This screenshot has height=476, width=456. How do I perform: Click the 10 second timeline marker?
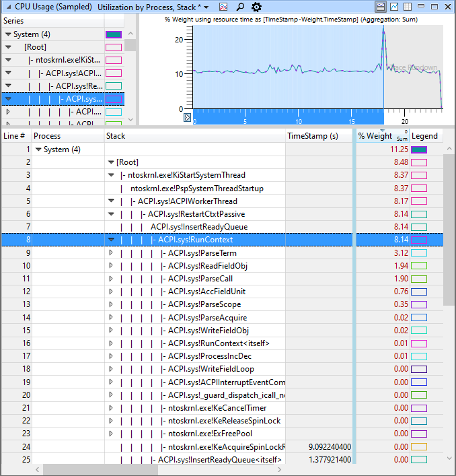coord(299,121)
